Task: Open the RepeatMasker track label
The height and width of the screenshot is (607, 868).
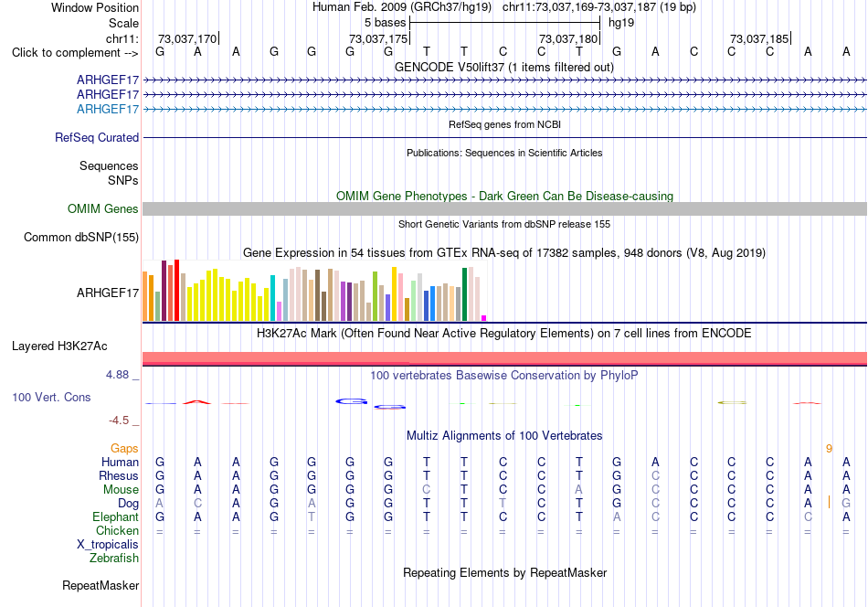Action: coord(101,585)
